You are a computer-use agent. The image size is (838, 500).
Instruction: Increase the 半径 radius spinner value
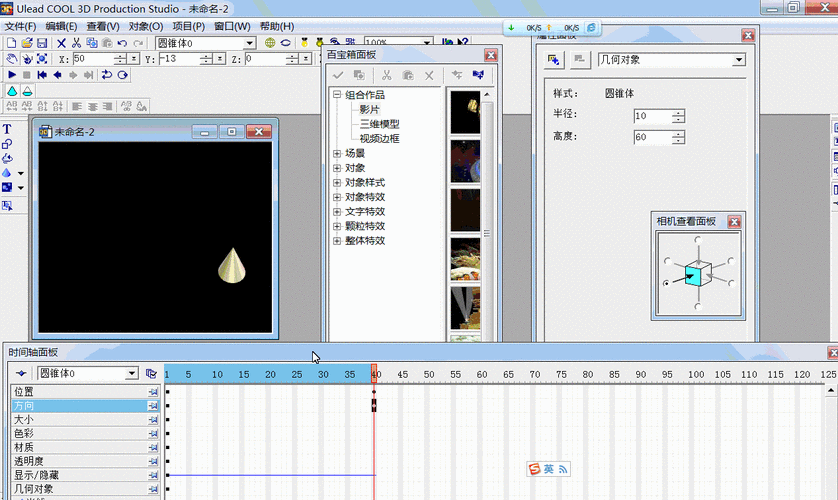click(x=679, y=112)
